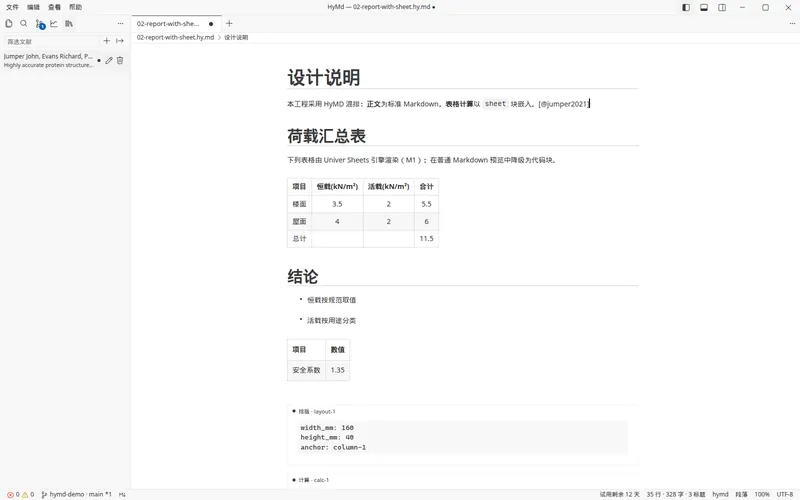The height and width of the screenshot is (500, 800).
Task: Focus the 筛选文献 filter field
Action: pos(51,41)
